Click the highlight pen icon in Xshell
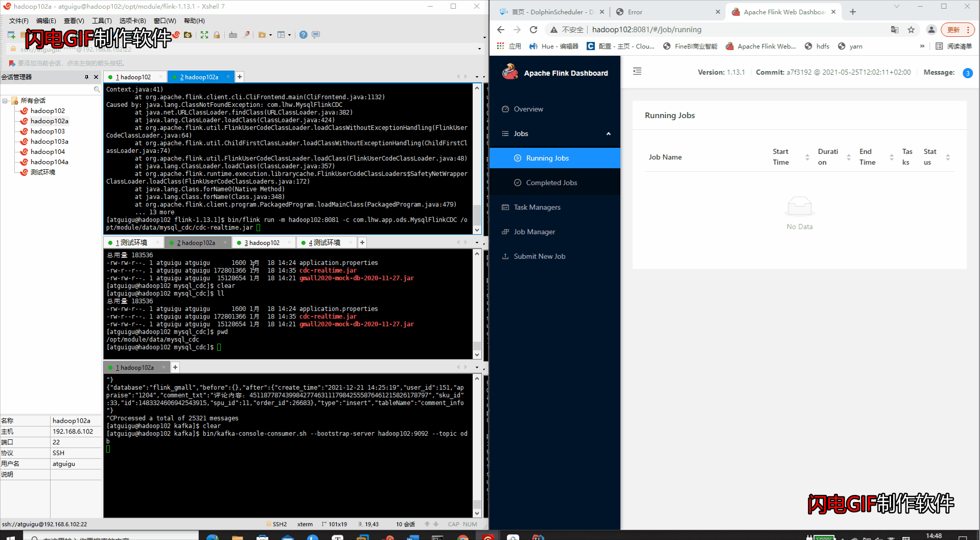980x540 pixels. 246,35
